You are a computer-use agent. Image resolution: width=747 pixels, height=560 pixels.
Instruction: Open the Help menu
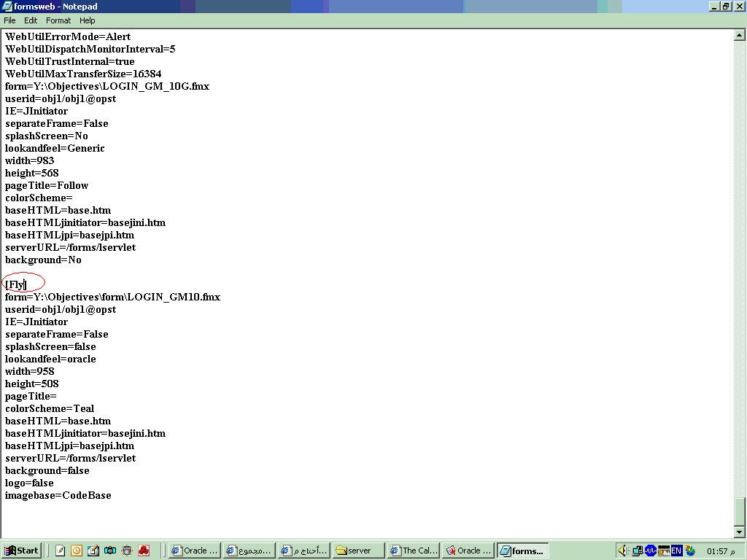coord(88,20)
